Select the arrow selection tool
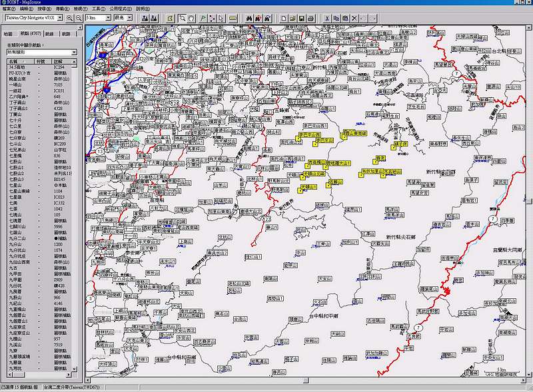533x392 pixels. (221, 19)
